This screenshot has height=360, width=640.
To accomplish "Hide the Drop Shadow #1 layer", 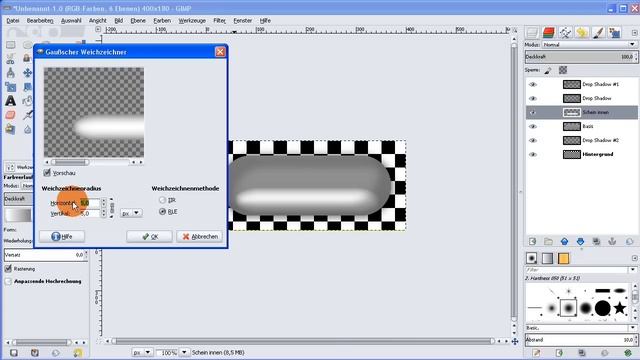I will 533,84.
